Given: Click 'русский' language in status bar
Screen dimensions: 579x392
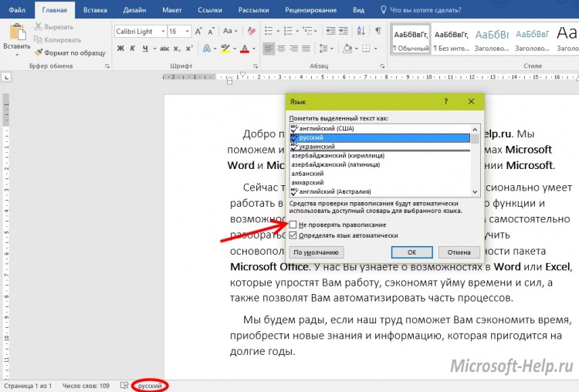Looking at the screenshot, I should pyautogui.click(x=150, y=386).
